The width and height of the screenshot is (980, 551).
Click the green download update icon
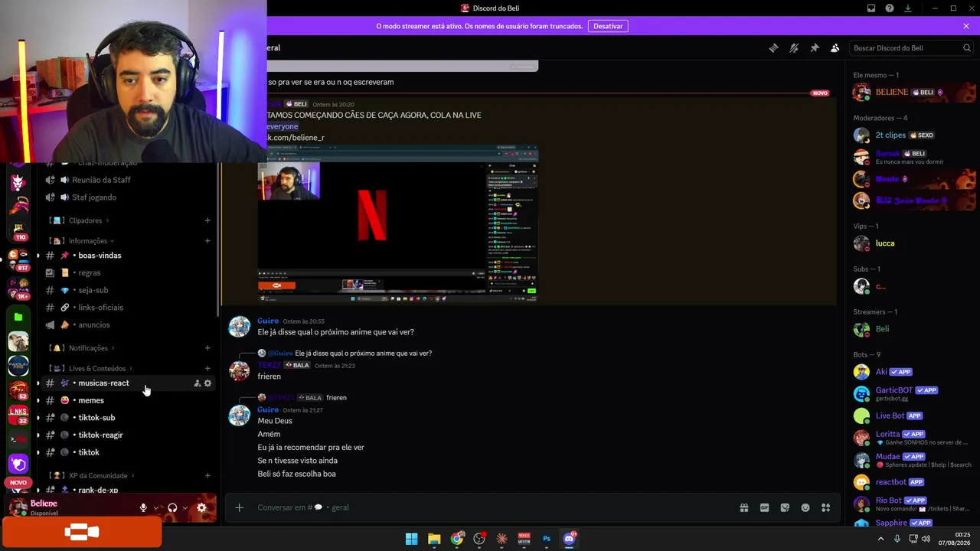[908, 8]
